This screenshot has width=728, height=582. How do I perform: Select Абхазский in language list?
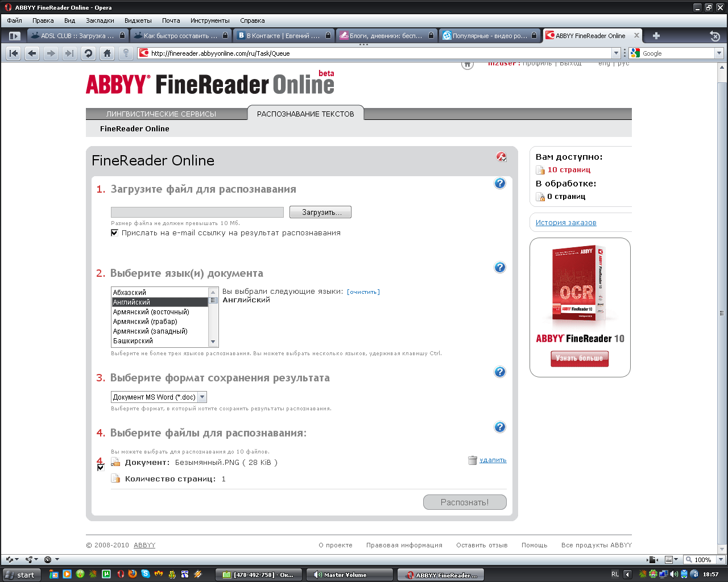[x=160, y=292]
